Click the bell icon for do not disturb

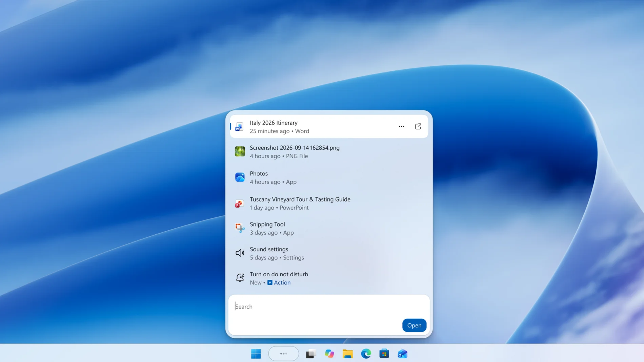240,278
